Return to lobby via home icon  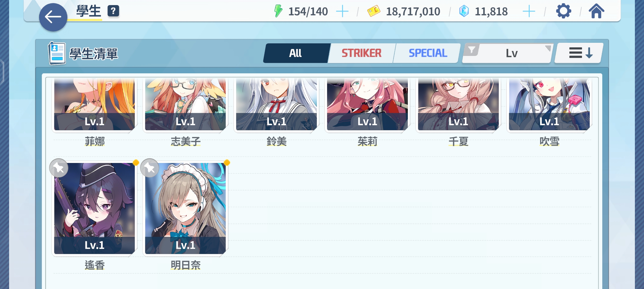[x=596, y=11]
